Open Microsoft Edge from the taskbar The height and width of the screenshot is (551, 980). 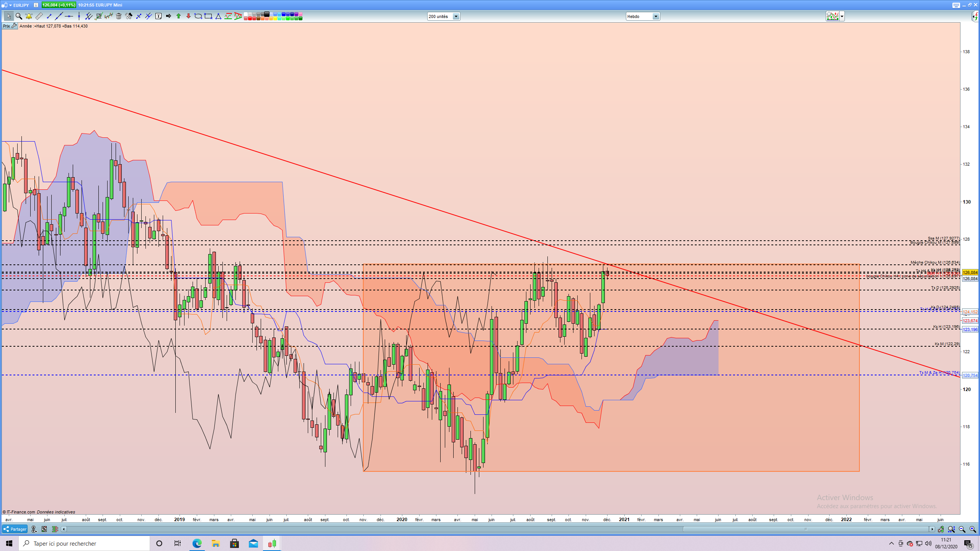coord(197,543)
